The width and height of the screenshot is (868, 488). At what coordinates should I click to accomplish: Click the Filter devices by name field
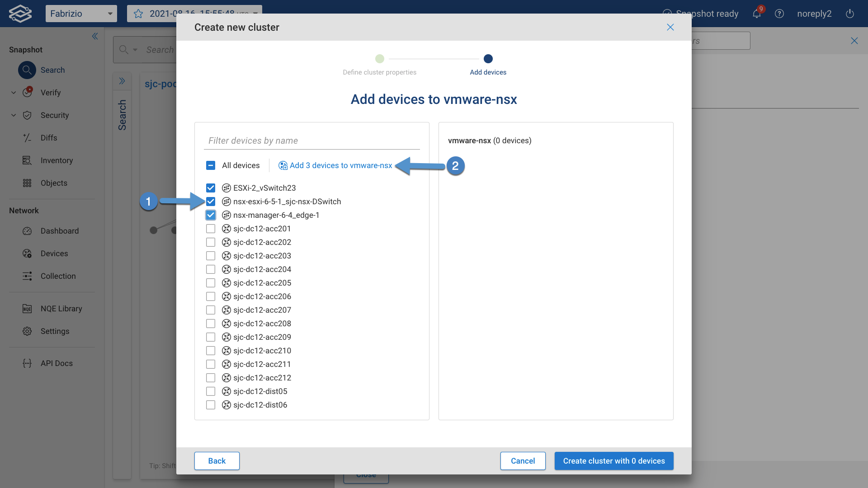coord(311,141)
